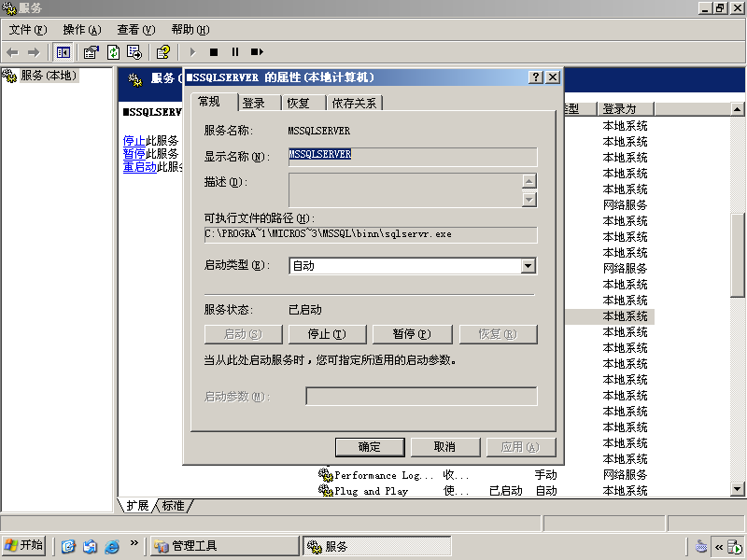Click 手动 startup type of Performance Log
747x560 pixels.
point(545,475)
